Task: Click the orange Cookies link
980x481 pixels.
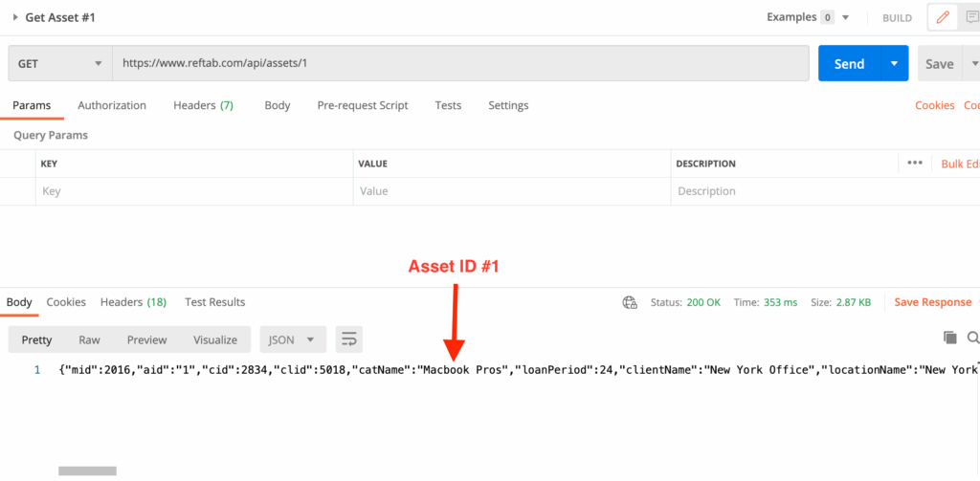Action: tap(934, 105)
